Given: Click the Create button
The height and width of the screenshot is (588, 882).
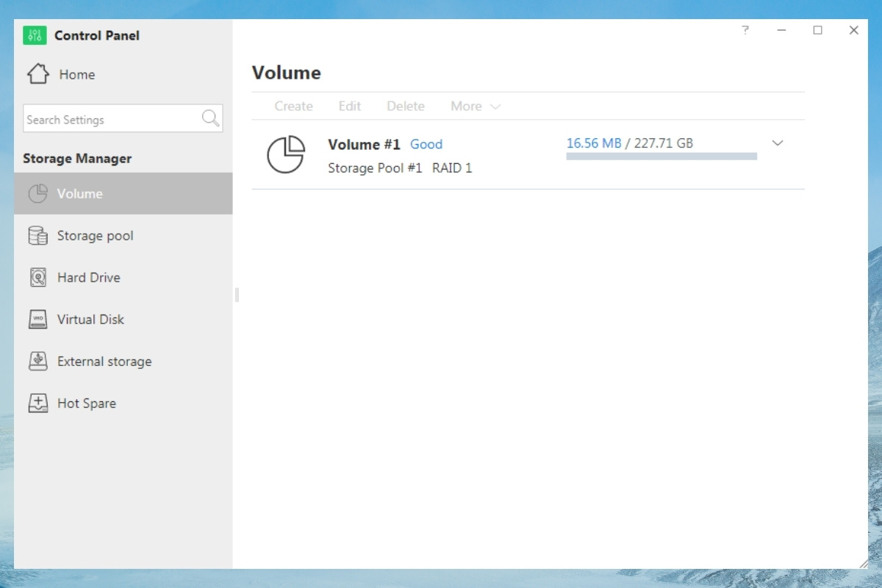Looking at the screenshot, I should click(x=294, y=107).
